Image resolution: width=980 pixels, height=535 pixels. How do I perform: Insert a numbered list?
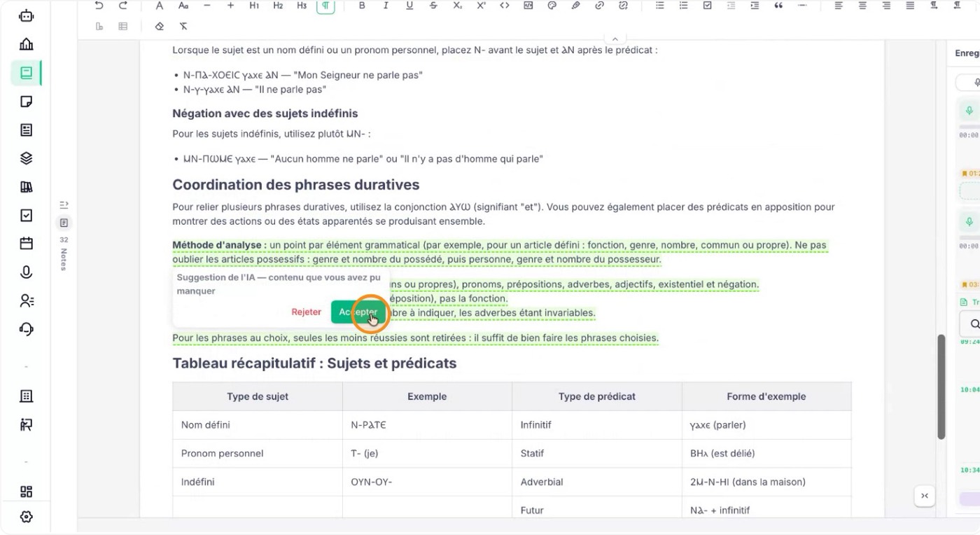[683, 6]
